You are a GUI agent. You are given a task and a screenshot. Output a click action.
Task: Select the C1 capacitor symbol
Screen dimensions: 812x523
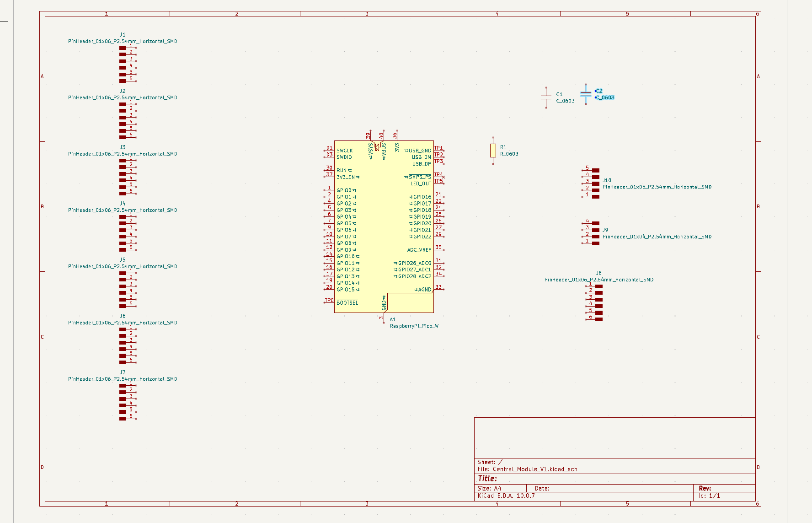tap(546, 97)
